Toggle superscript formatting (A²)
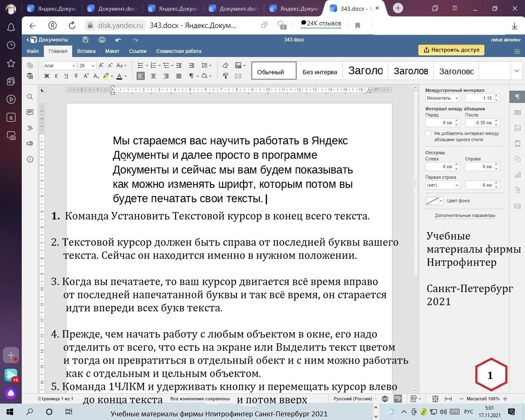This screenshot has width=525, height=420. coord(86,76)
